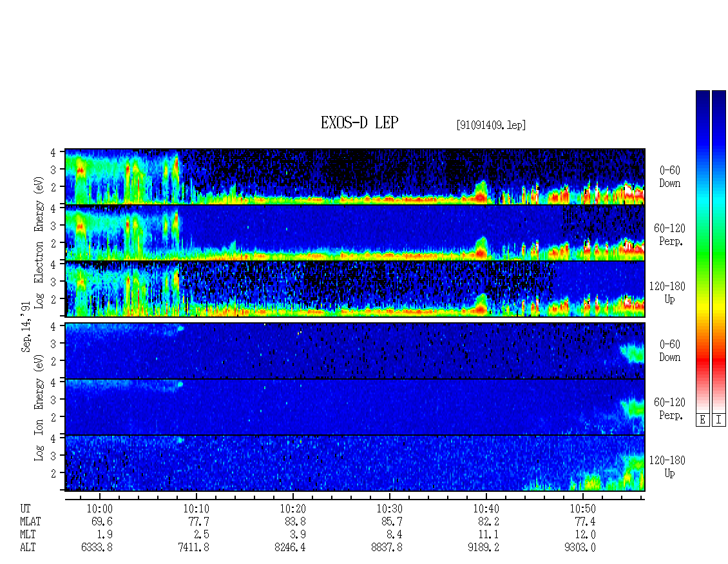Click the MLAT row label

[x=30, y=521]
